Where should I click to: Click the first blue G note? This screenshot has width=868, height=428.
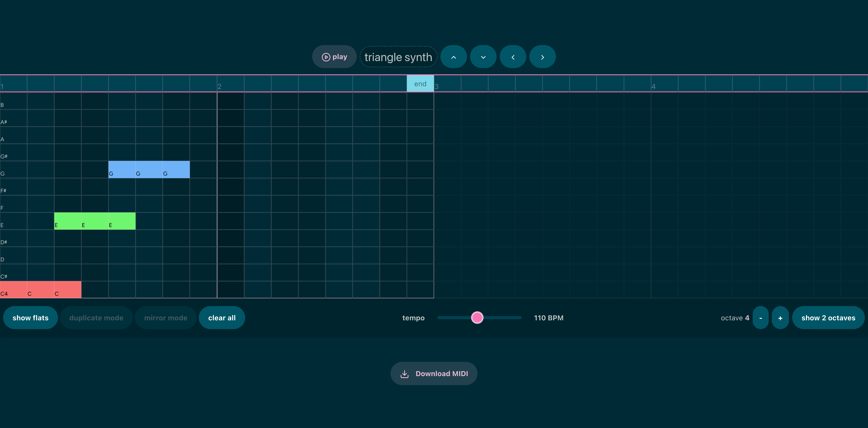[x=122, y=170]
